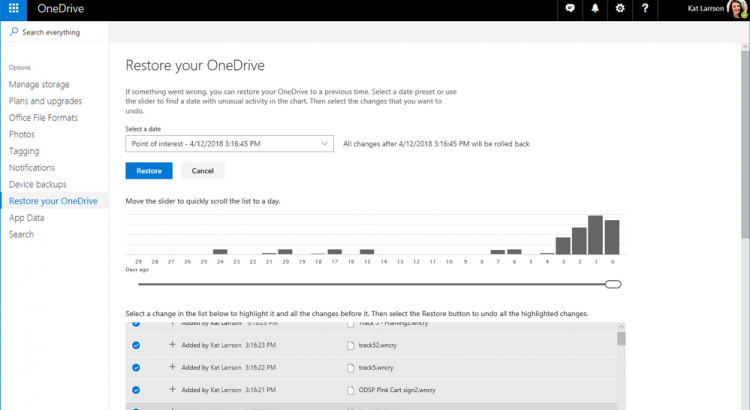This screenshot has width=750, height=410.
Task: Click 'Added by Kat Larrson 3:16:22 PM' text
Action: pyautogui.click(x=229, y=367)
